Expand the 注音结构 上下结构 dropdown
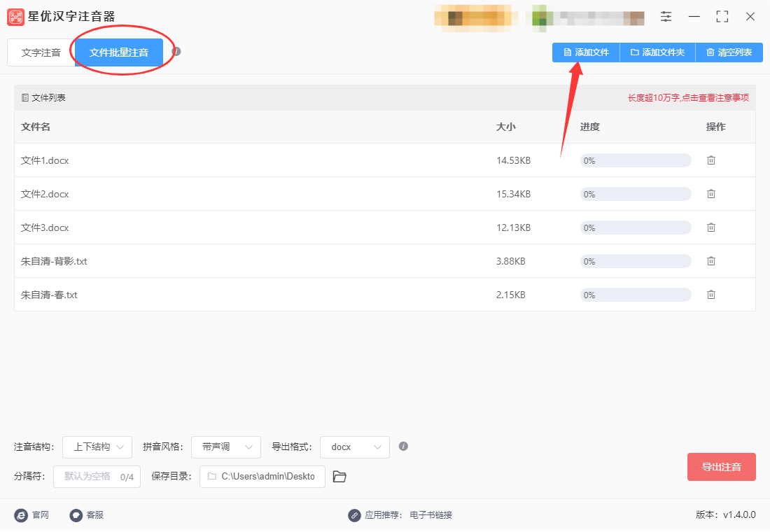Image resolution: width=770 pixels, height=532 pixels. pyautogui.click(x=97, y=447)
